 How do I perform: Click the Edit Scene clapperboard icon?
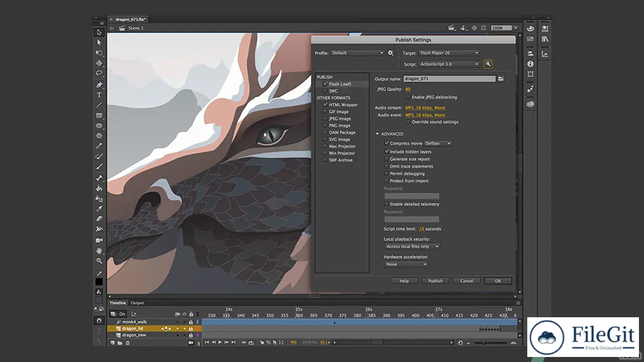pyautogui.click(x=451, y=28)
